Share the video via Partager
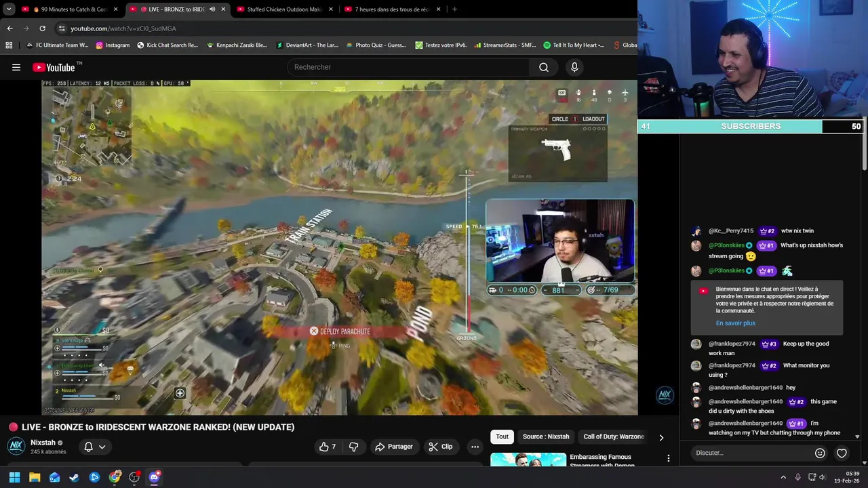 tap(394, 447)
